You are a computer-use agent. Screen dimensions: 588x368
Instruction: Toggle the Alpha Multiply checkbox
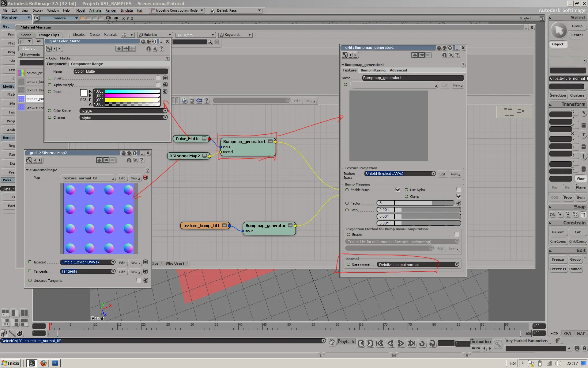tap(158, 85)
